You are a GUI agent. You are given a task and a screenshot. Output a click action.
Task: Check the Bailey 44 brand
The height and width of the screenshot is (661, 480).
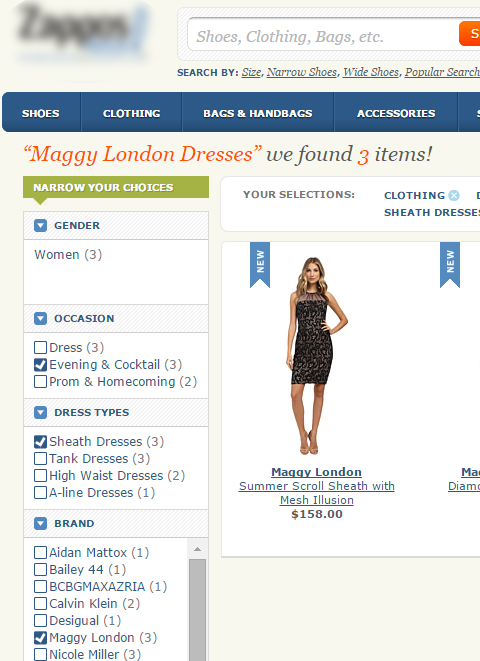(x=40, y=570)
